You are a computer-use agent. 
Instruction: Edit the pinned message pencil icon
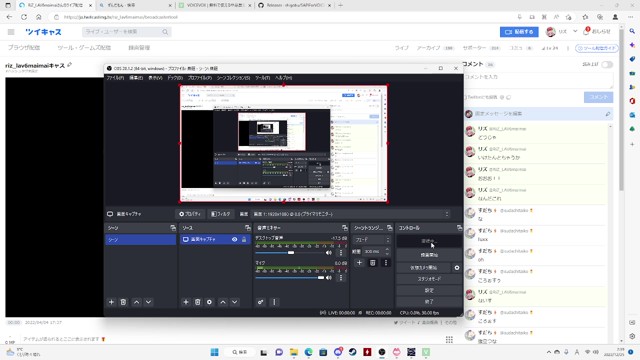tap(608, 114)
